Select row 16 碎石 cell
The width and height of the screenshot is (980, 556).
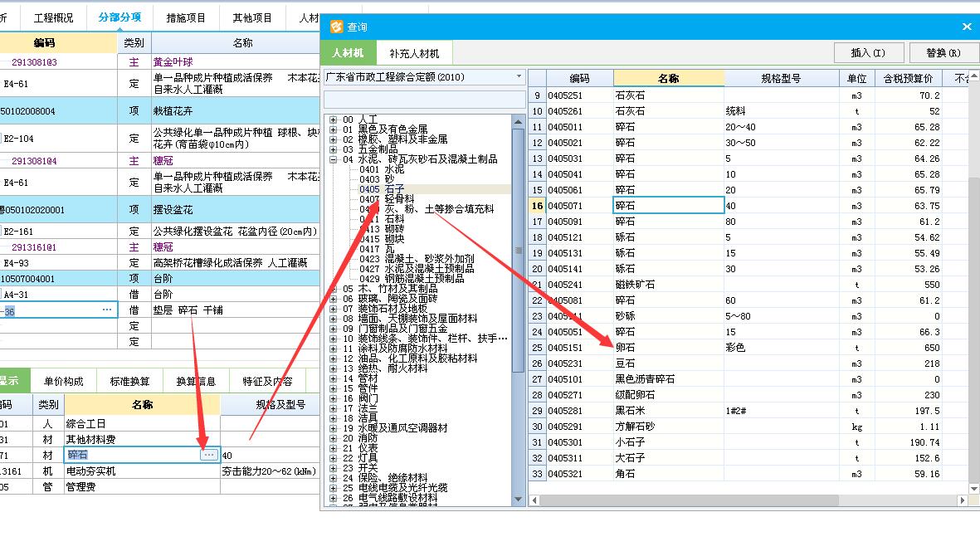[x=668, y=206]
